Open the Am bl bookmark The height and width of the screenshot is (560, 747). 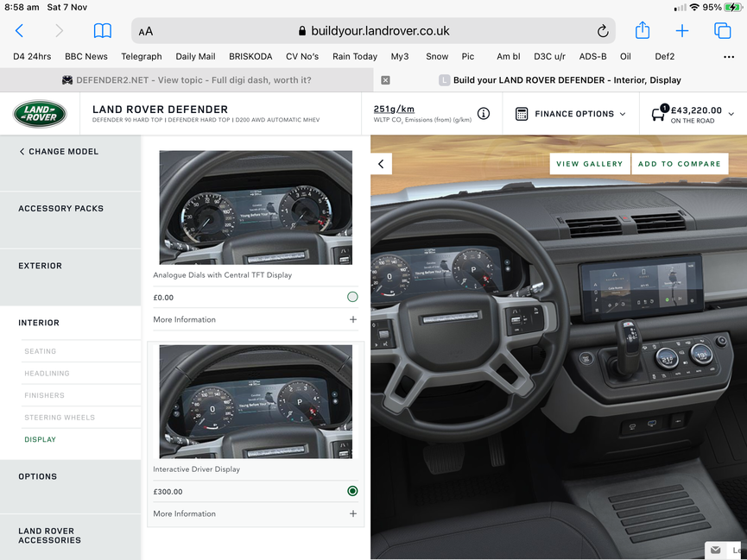[x=509, y=57]
